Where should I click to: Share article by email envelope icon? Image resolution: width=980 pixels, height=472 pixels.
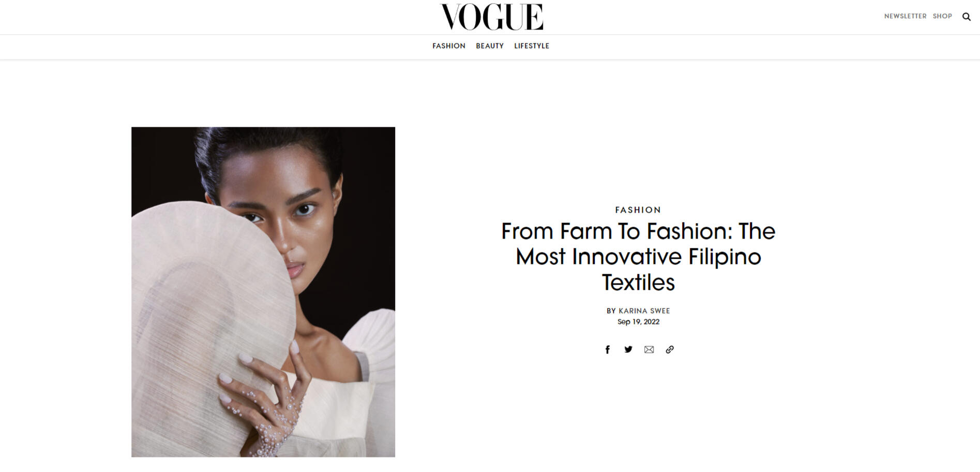point(649,349)
